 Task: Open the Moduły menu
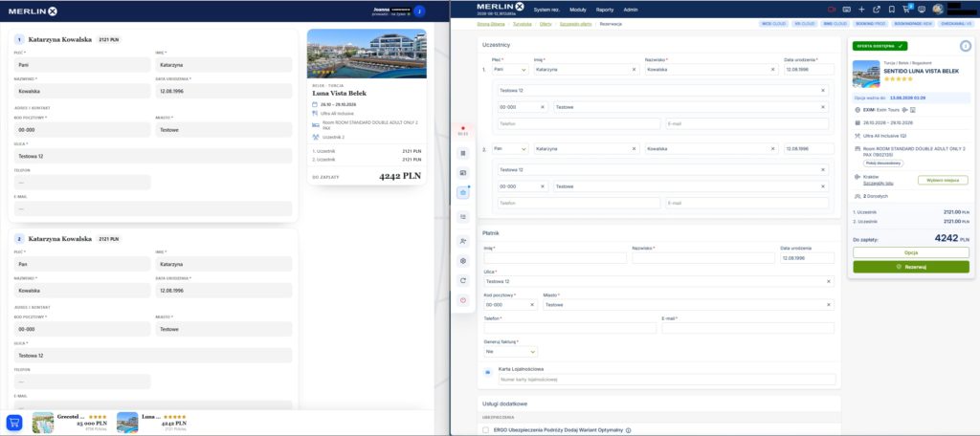pos(578,10)
